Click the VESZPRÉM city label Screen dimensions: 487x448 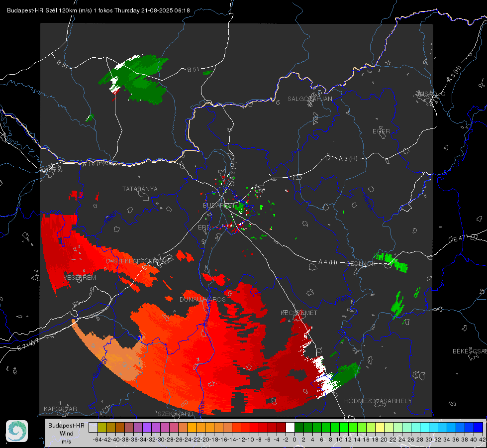click(80, 278)
